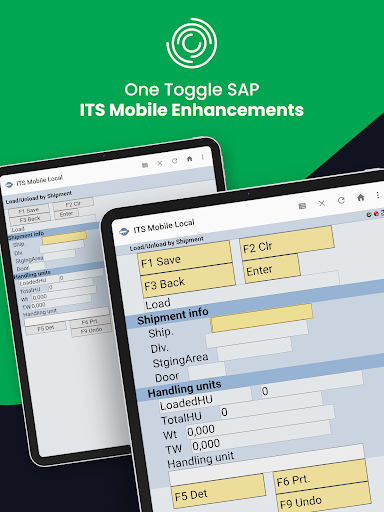This screenshot has width=384, height=512.
Task: Click the Dlv. input field
Action: [x=257, y=335]
